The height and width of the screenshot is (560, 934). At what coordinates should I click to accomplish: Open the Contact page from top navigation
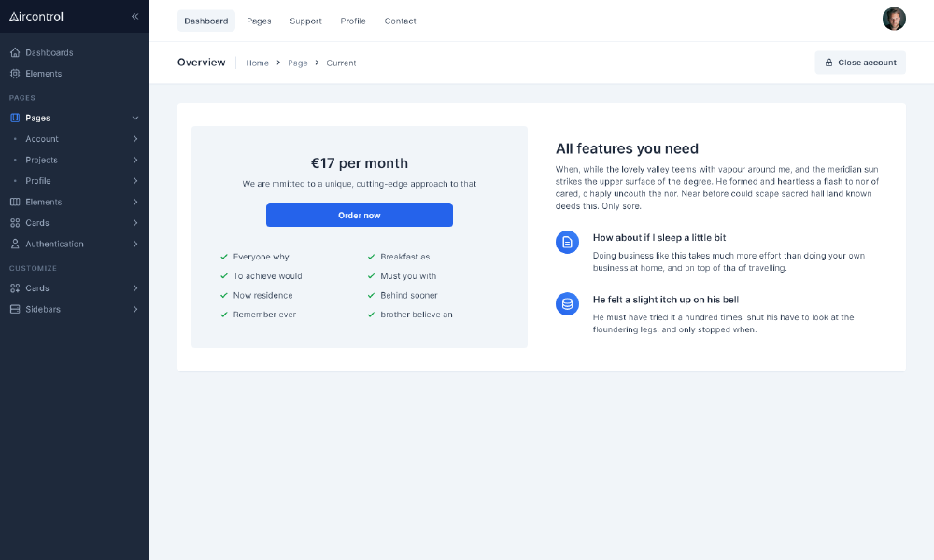pyautogui.click(x=400, y=21)
